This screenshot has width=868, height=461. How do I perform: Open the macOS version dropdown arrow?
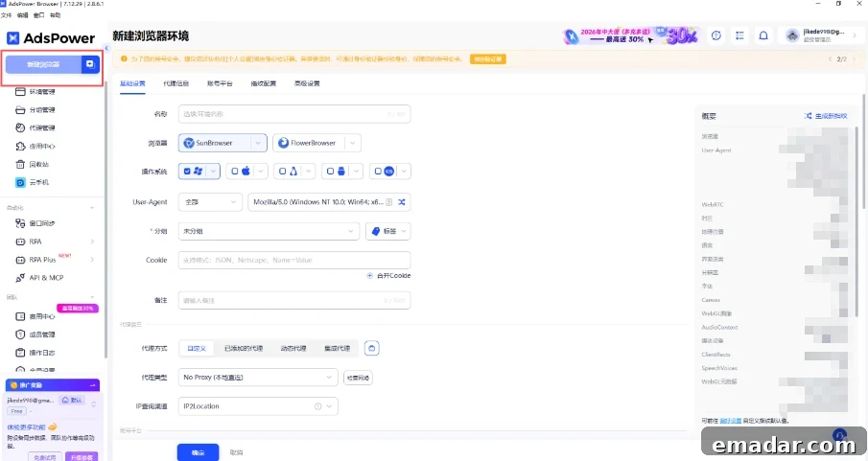click(261, 172)
